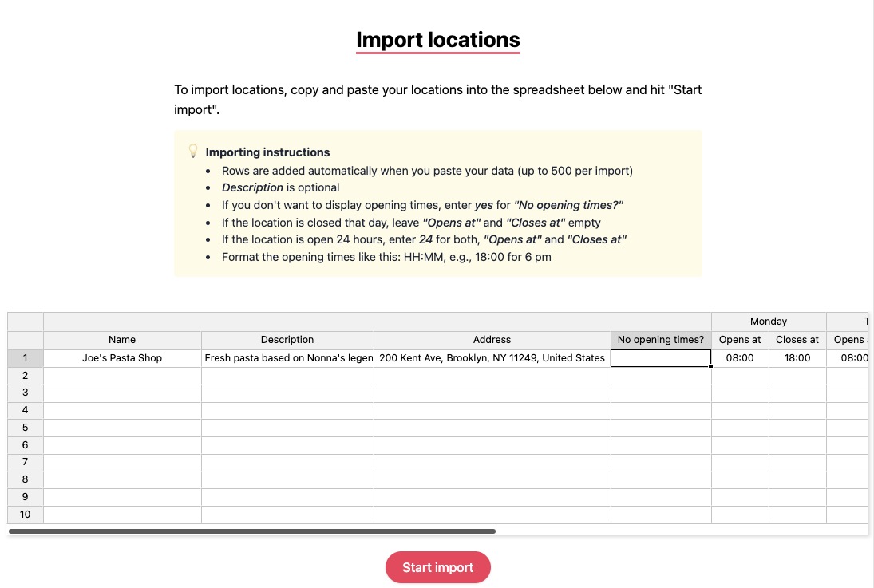The height and width of the screenshot is (588, 874).
Task: Click the Monday group header cell
Action: pyautogui.click(x=768, y=321)
